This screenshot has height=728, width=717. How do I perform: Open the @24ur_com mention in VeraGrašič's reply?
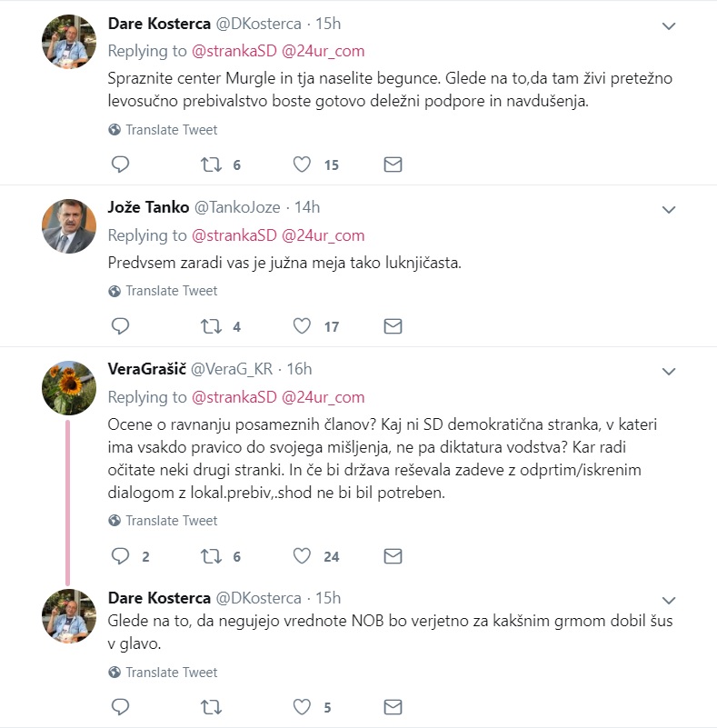click(323, 397)
